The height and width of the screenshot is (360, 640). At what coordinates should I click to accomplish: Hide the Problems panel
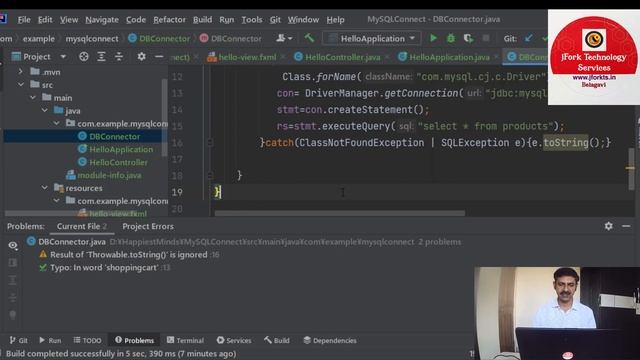tap(626, 226)
